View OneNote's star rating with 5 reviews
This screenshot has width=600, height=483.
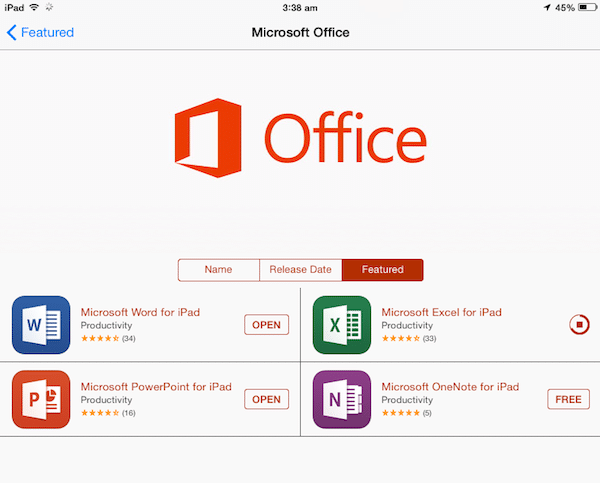(407, 413)
